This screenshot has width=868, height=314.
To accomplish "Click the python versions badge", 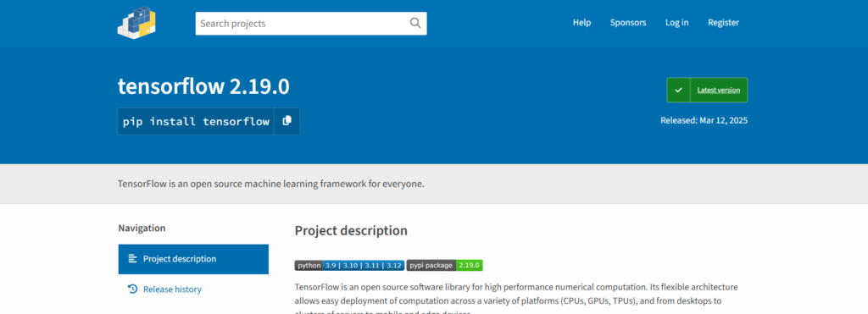I will pyautogui.click(x=349, y=266).
